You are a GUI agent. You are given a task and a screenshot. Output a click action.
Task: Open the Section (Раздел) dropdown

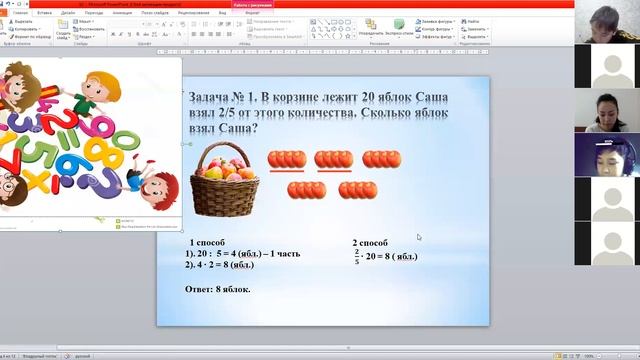coord(84,37)
